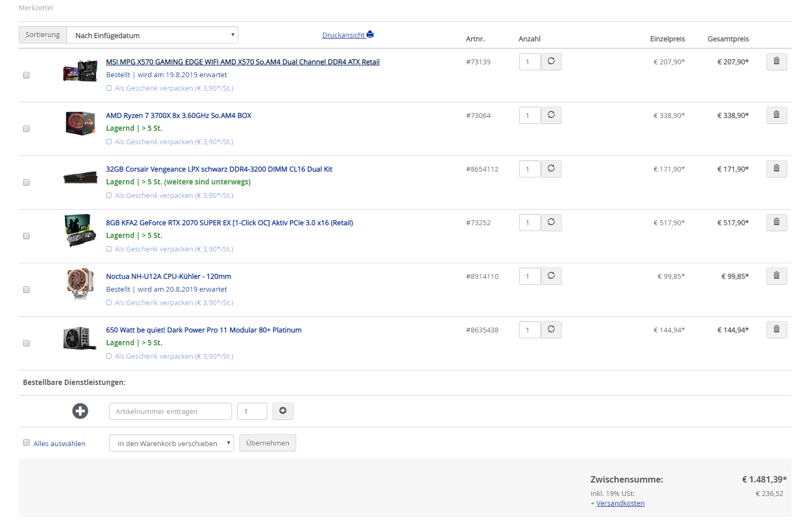This screenshot has width=812, height=526.
Task: Refresh quantity for be quiet! power supply
Action: (551, 330)
